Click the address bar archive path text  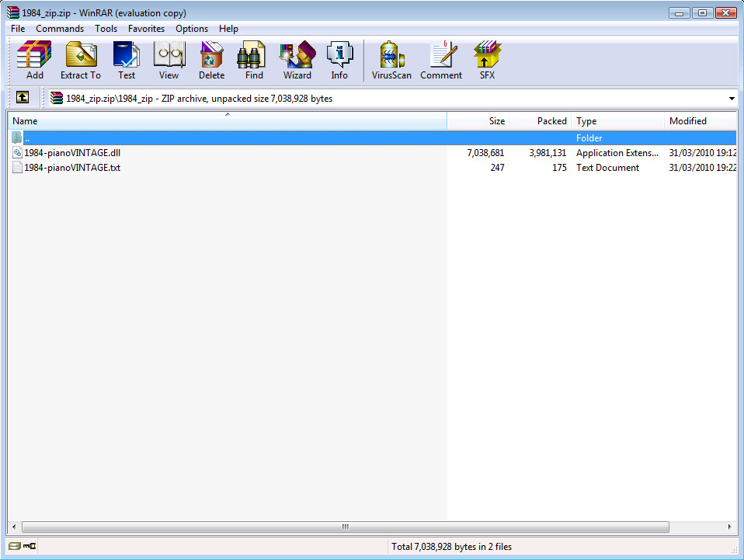[199, 99]
